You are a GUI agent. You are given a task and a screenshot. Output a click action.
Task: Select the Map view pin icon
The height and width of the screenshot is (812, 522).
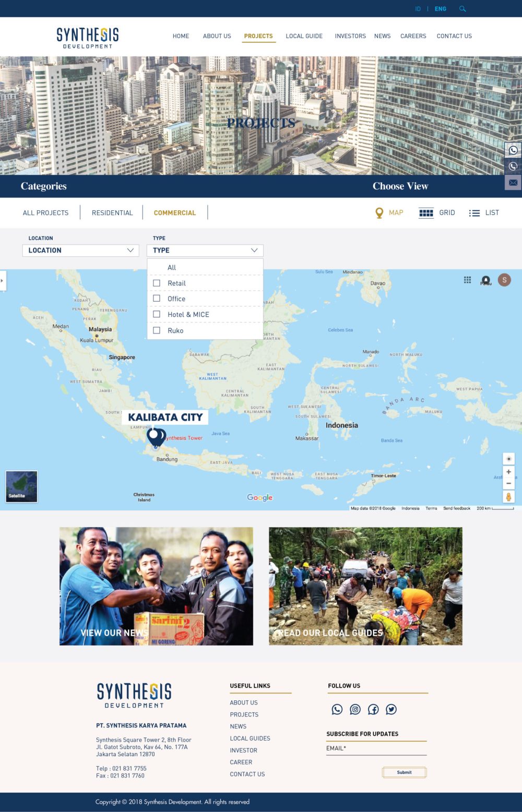379,213
